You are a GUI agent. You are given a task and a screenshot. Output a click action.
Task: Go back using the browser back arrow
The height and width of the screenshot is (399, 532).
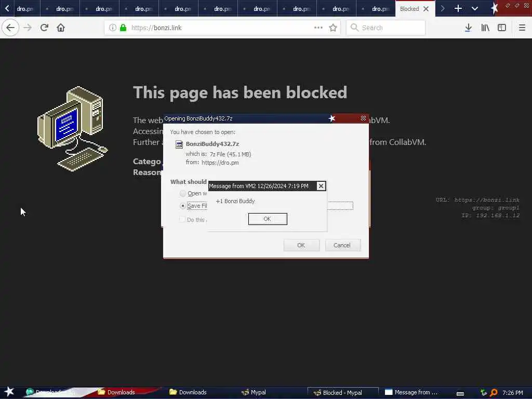pos(10,28)
